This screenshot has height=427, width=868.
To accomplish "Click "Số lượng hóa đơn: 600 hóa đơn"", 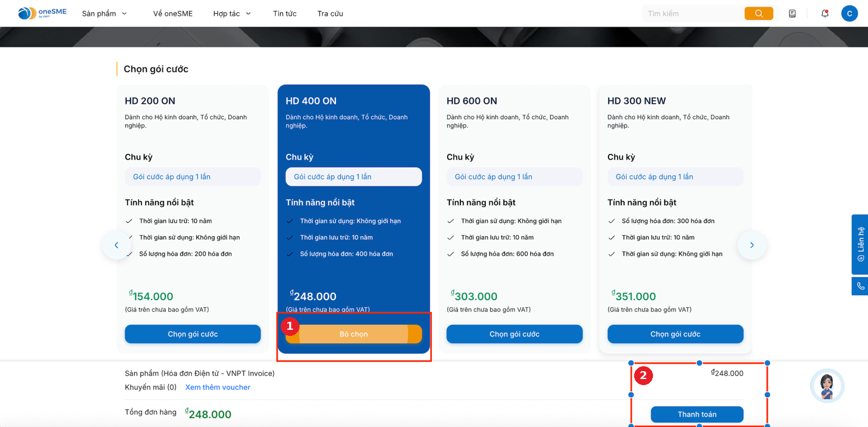I will tap(507, 254).
